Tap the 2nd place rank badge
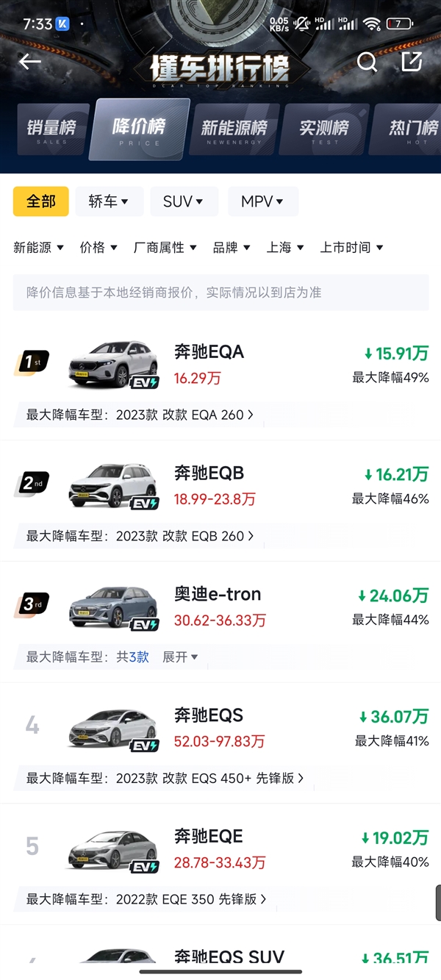441x980 pixels. 32,484
